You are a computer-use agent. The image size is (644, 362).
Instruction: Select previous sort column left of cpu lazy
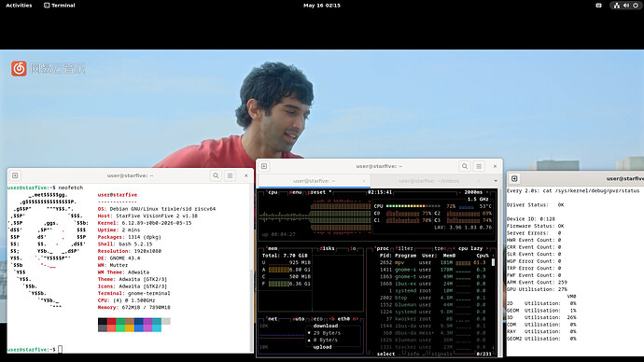point(454,248)
